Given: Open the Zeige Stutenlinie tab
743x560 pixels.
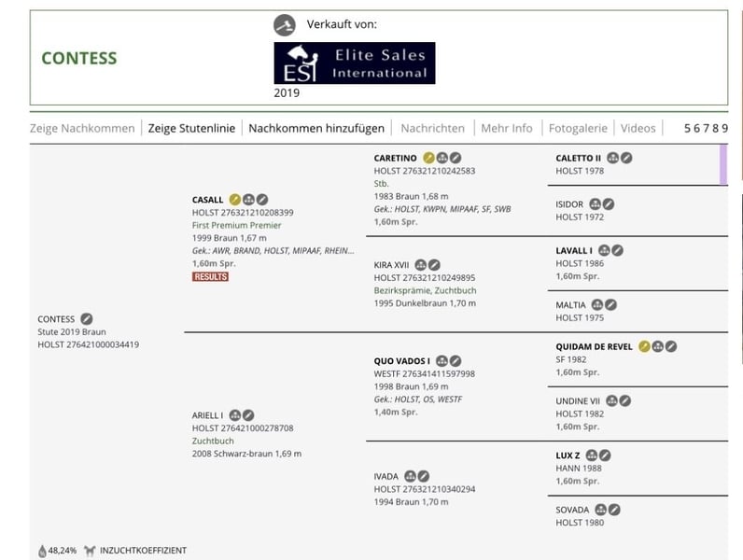Looking at the screenshot, I should pos(191,128).
